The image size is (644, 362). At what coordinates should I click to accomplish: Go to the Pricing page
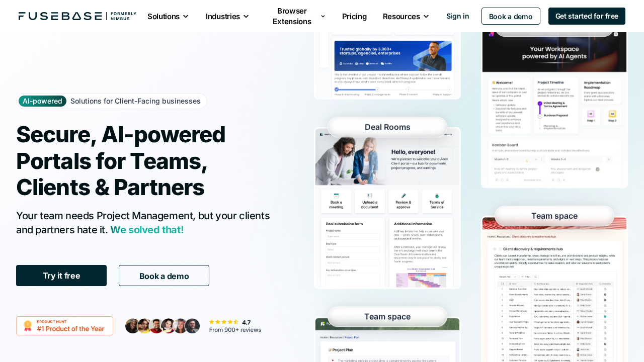click(354, 16)
